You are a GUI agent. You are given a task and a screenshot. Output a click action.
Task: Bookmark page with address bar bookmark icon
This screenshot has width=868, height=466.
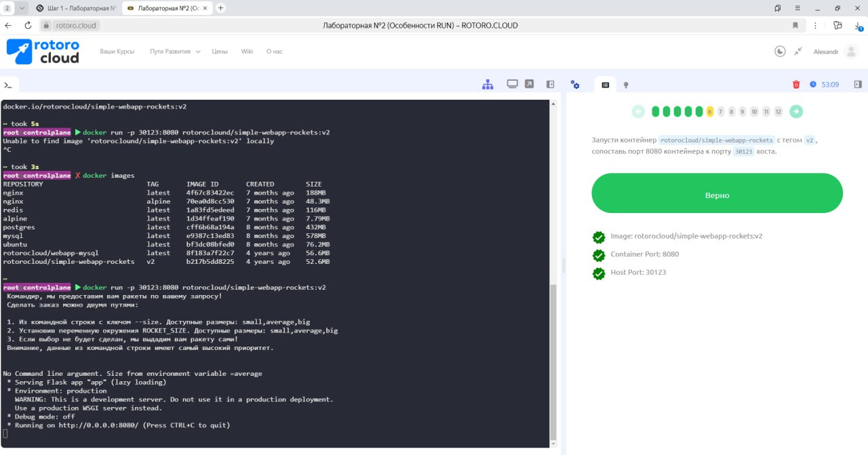(x=795, y=25)
